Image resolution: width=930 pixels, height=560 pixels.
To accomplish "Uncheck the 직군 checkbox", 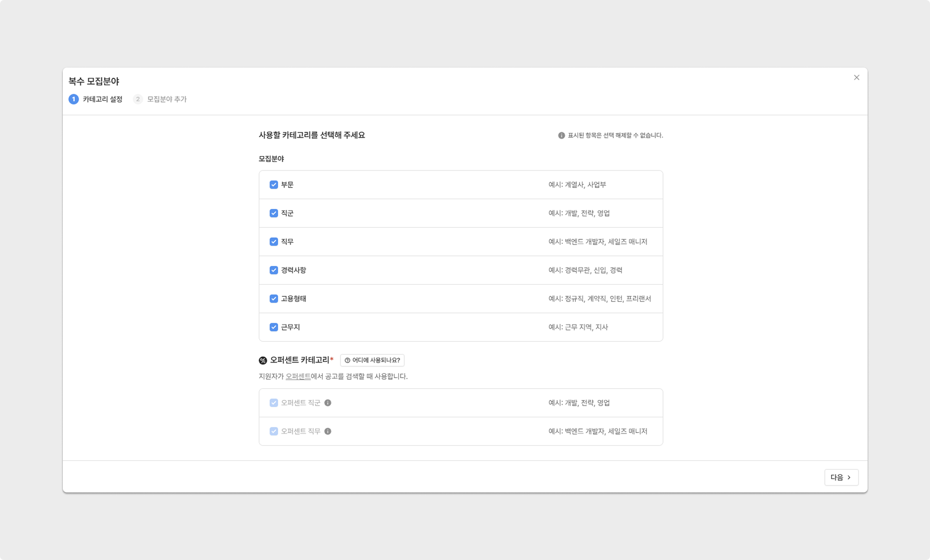I will click(x=274, y=213).
